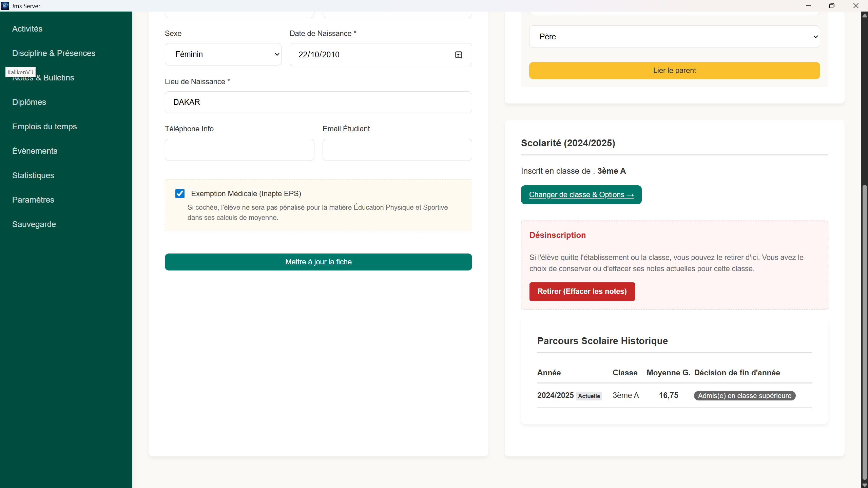Open Discipline & Présences menu
The width and height of the screenshot is (868, 488).
coord(54,53)
